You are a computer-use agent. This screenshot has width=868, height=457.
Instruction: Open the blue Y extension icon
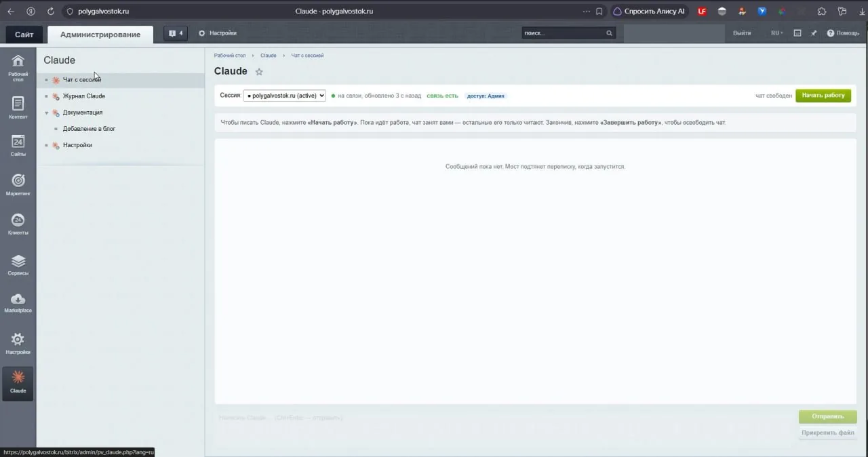tap(762, 11)
